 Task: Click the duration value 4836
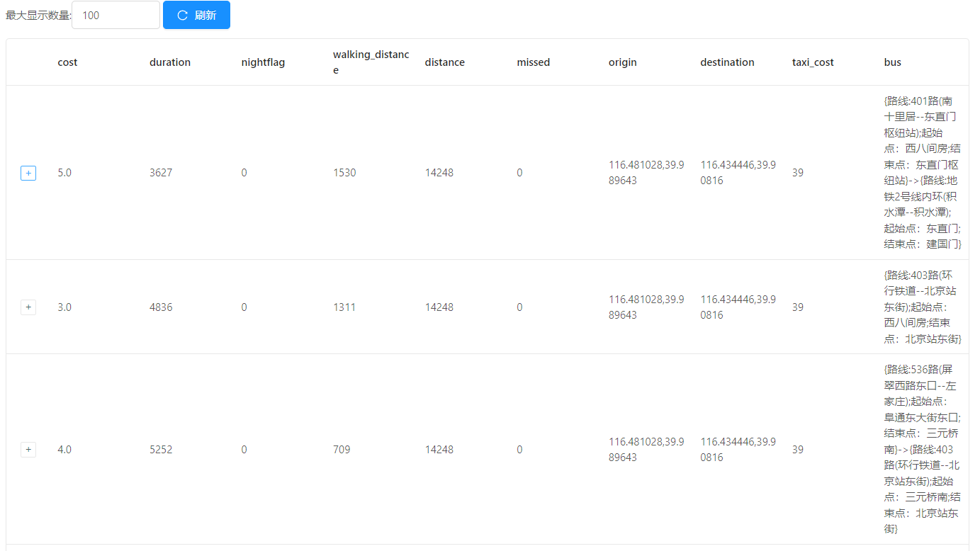pyautogui.click(x=161, y=307)
